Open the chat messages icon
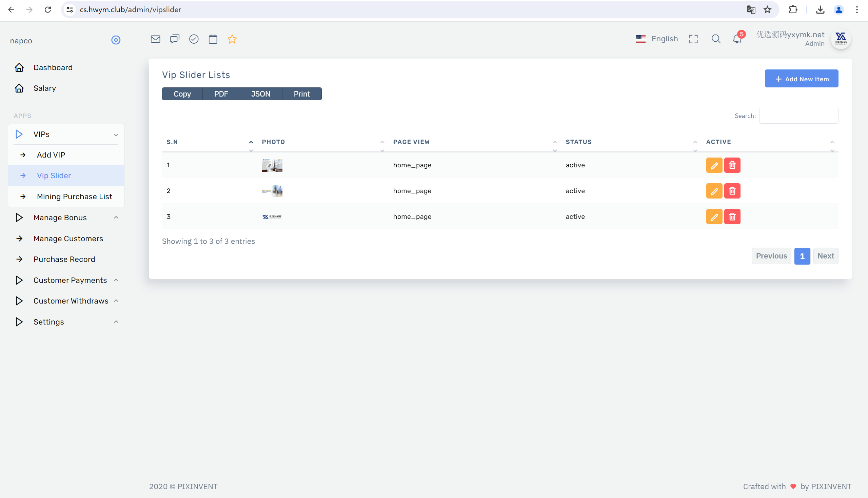This screenshot has height=498, width=868. 175,39
